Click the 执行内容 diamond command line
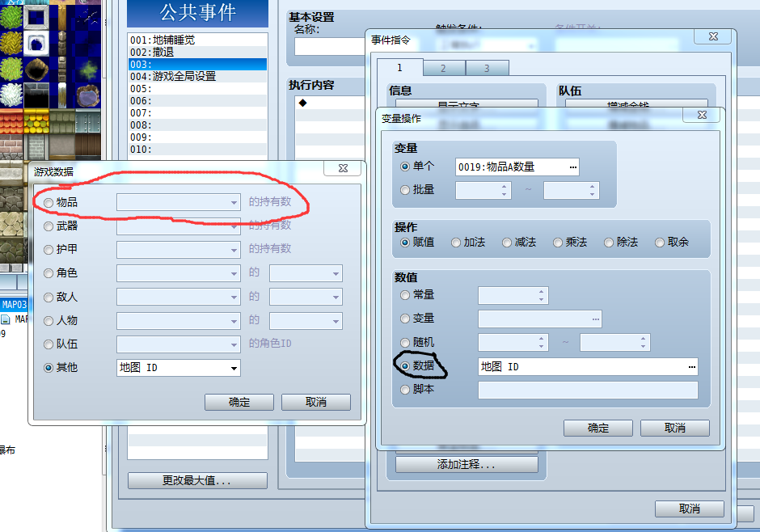 tap(330, 103)
